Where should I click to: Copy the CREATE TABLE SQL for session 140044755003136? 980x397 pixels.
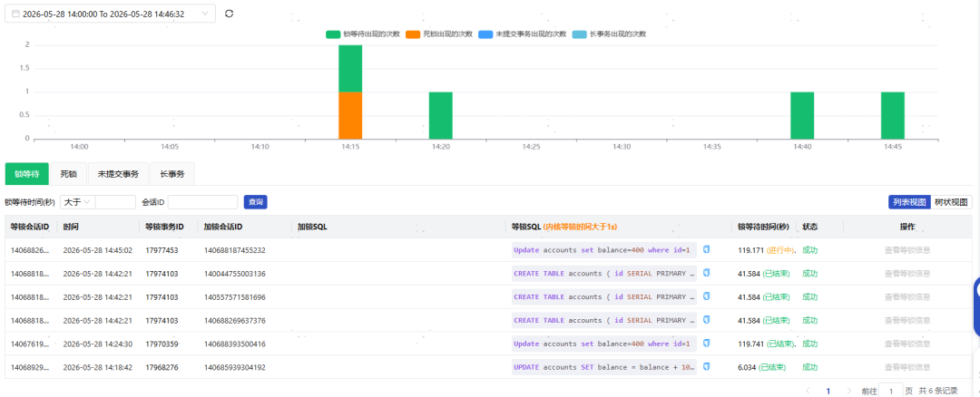point(707,273)
